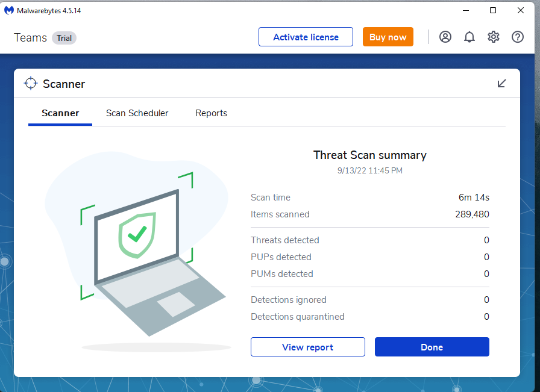The height and width of the screenshot is (392, 540).
Task: Close the Malwarebytes window
Action: (x=520, y=11)
